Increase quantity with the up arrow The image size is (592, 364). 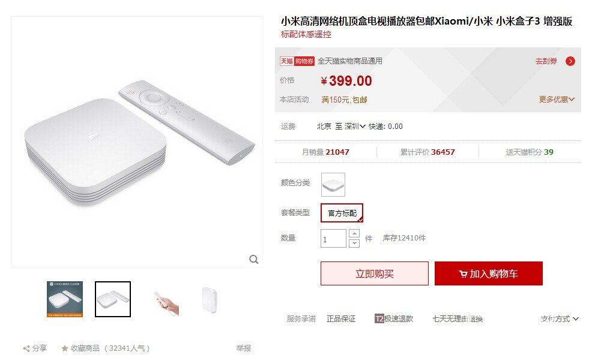(x=354, y=233)
